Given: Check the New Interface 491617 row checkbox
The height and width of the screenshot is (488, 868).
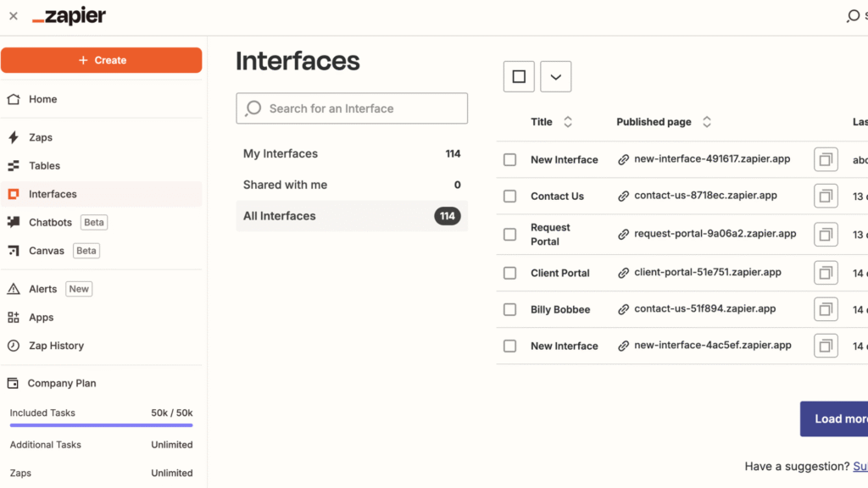Looking at the screenshot, I should [509, 160].
